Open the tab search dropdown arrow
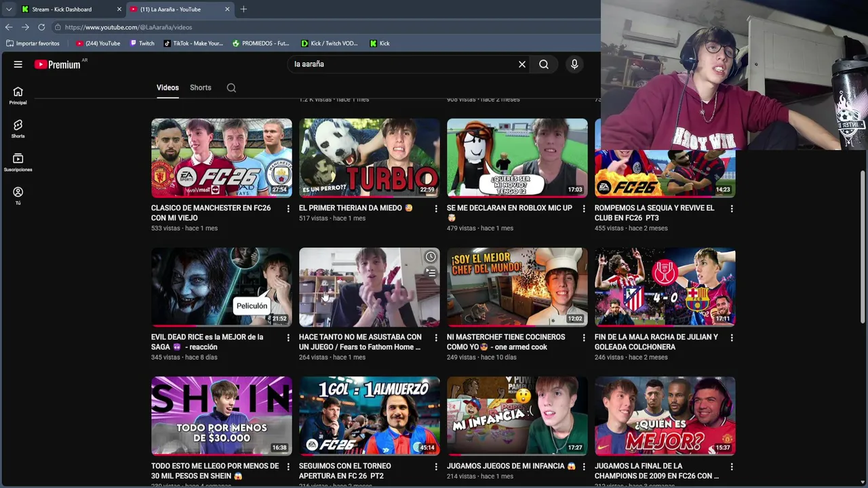The image size is (868, 488). click(x=8, y=9)
